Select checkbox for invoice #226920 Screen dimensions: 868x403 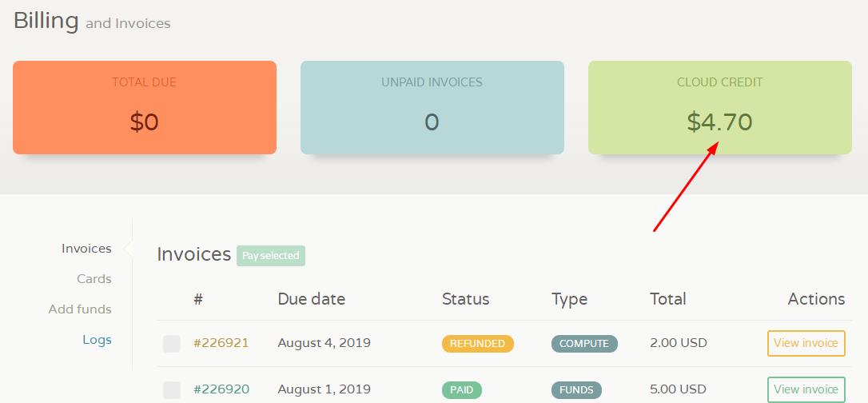(172, 389)
